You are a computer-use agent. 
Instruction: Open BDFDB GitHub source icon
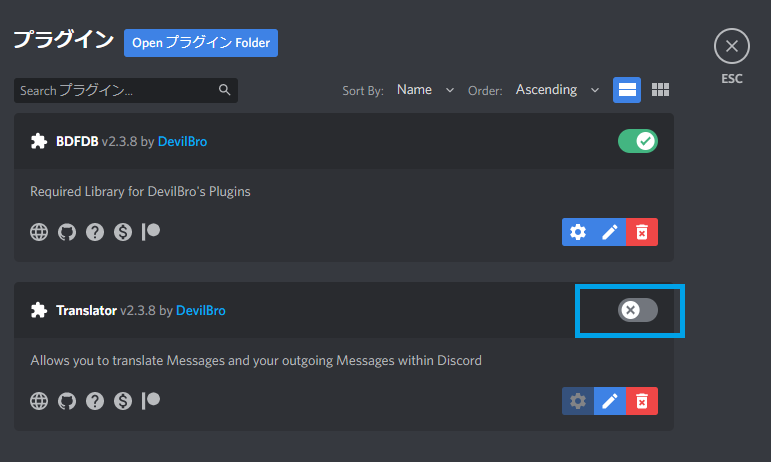pos(67,232)
